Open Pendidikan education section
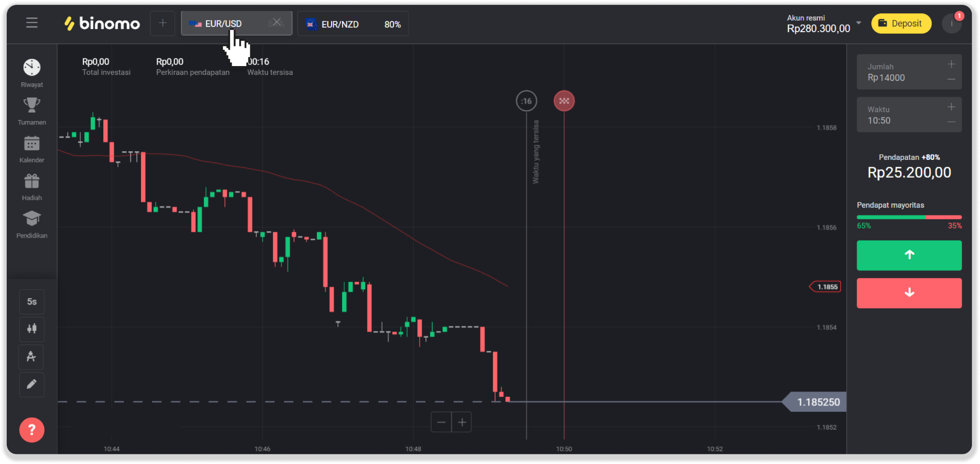Image resolution: width=980 pixels, height=464 pixels. [32, 224]
